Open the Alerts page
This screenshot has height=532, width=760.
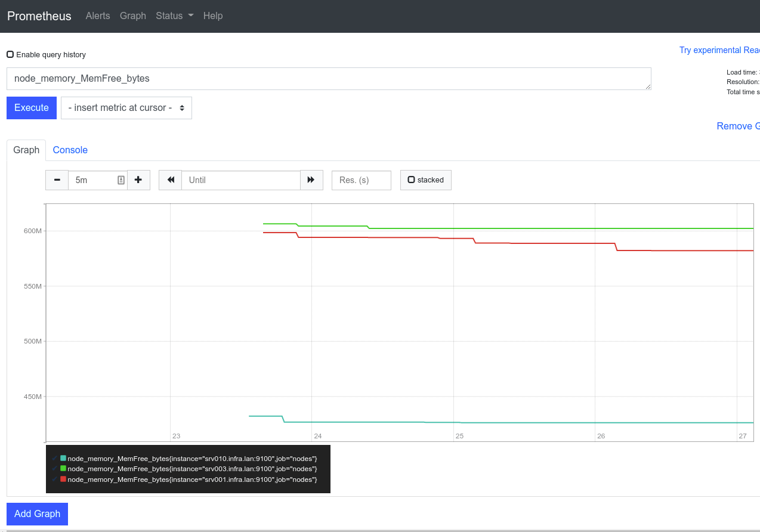[97, 16]
